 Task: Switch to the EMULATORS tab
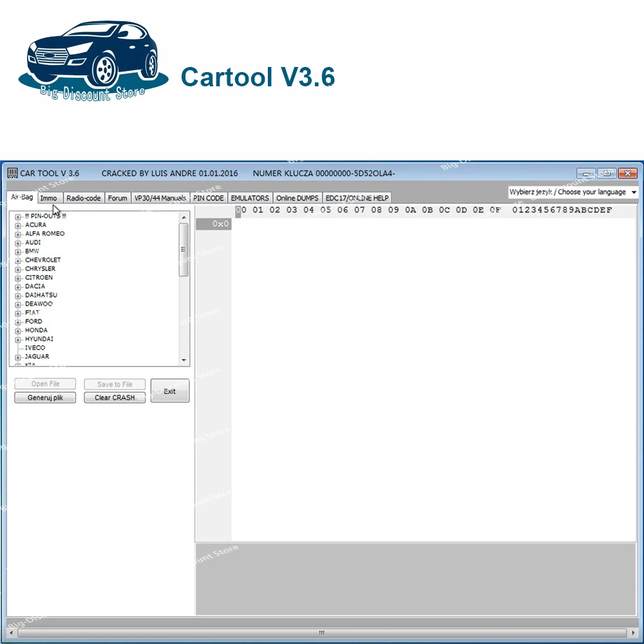pos(250,198)
